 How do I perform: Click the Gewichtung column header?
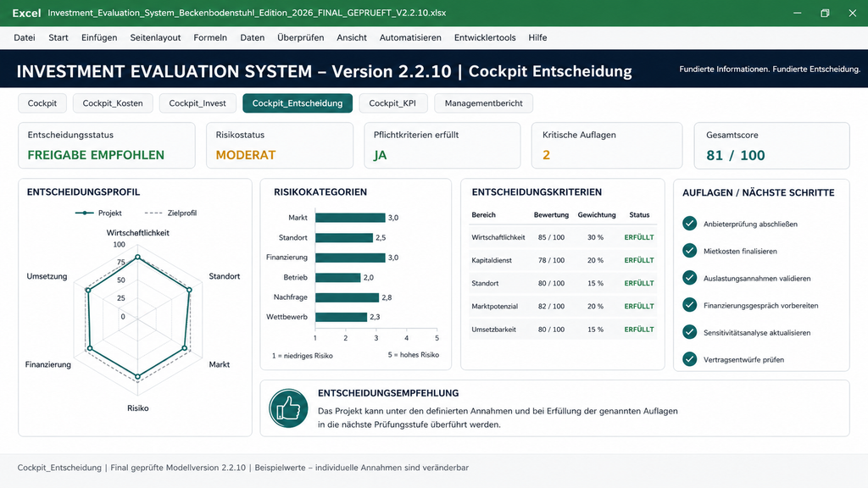[596, 214]
